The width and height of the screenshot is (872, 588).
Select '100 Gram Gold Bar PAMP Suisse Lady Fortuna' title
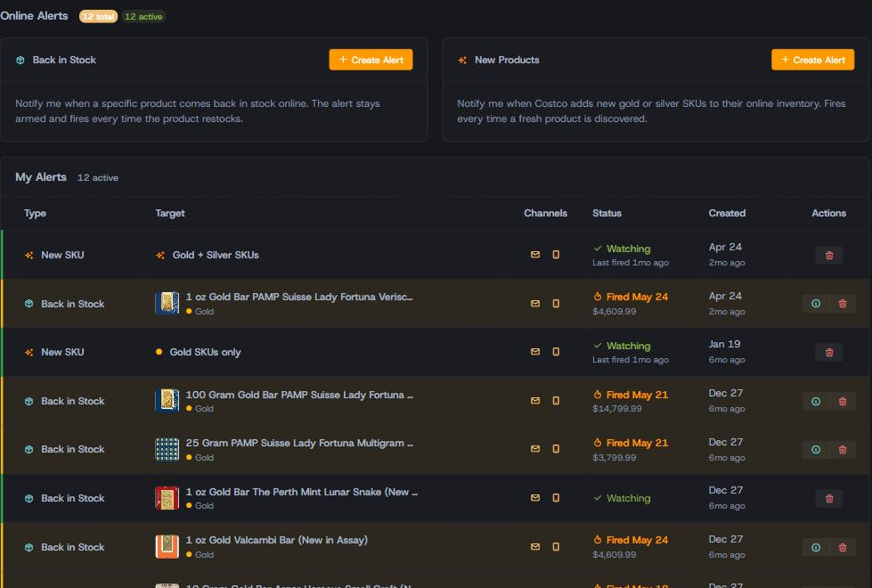[299, 395]
